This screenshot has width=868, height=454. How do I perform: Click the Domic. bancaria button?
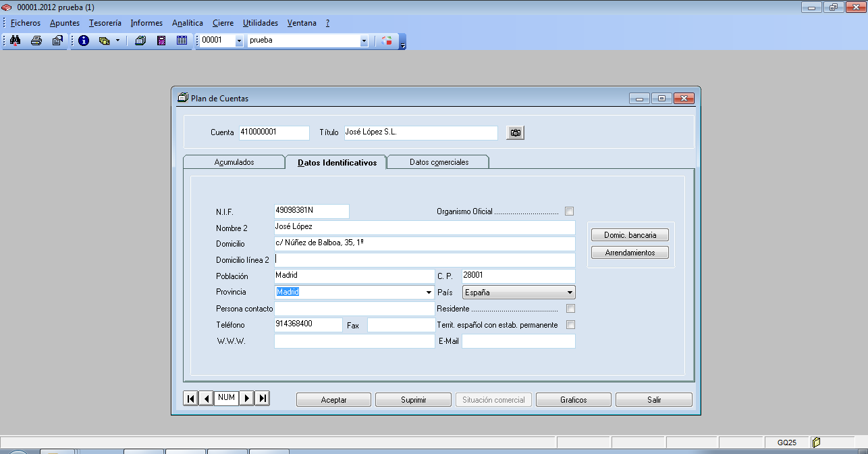tap(630, 235)
